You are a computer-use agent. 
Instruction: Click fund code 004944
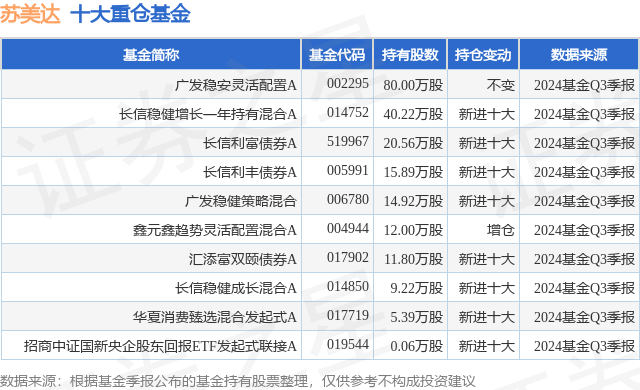[348, 228]
